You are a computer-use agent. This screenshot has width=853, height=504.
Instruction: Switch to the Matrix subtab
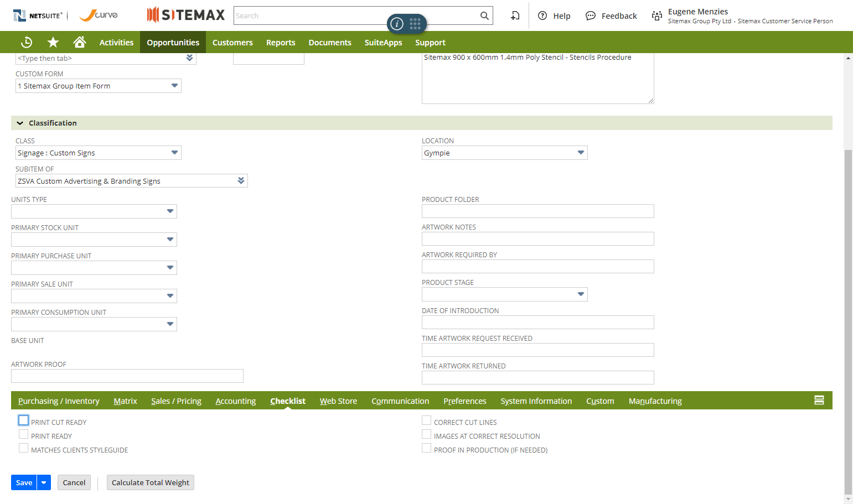[125, 401]
